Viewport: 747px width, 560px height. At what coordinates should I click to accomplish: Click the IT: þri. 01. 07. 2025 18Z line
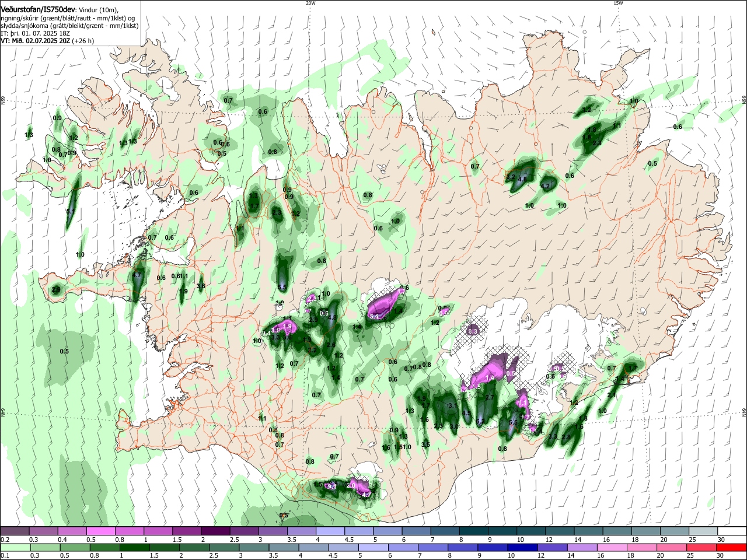tap(35, 33)
